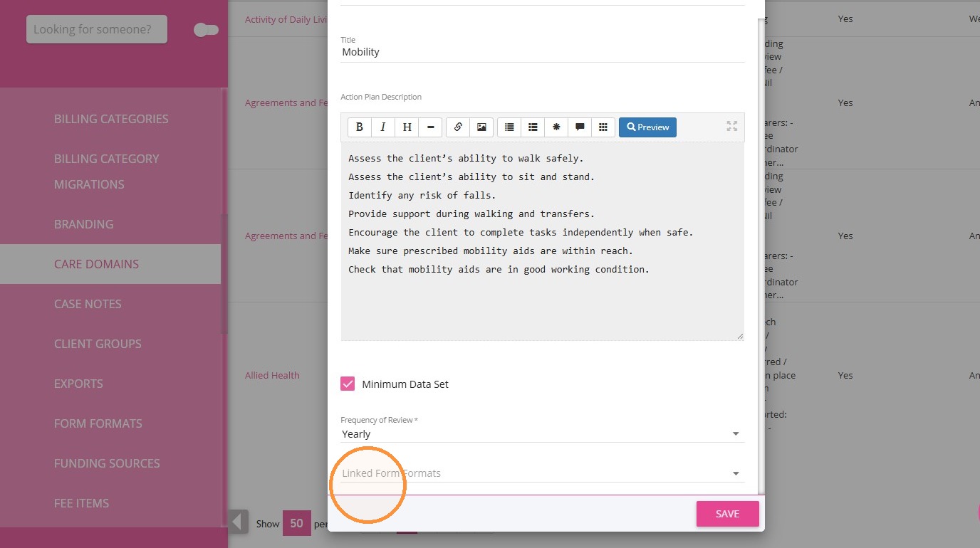Screen dimensions: 980x548
Task: Insert a table using the grid icon
Action: point(603,127)
